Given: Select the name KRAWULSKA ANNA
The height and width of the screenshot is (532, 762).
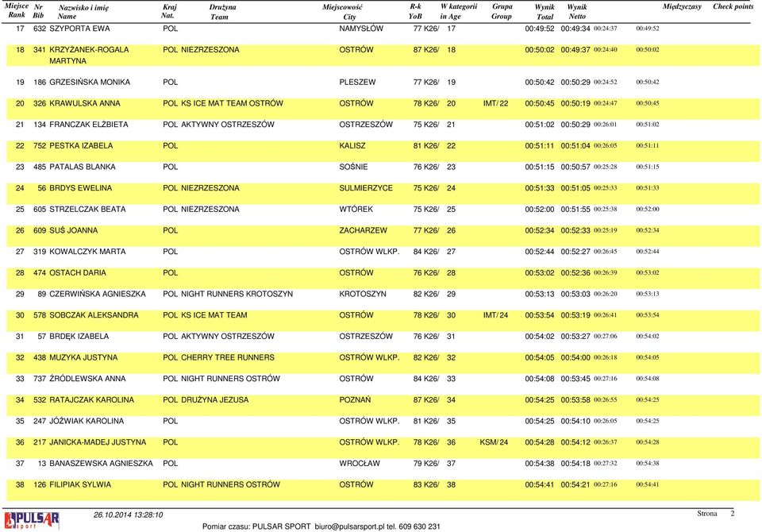Looking at the screenshot, I should tap(85, 103).
